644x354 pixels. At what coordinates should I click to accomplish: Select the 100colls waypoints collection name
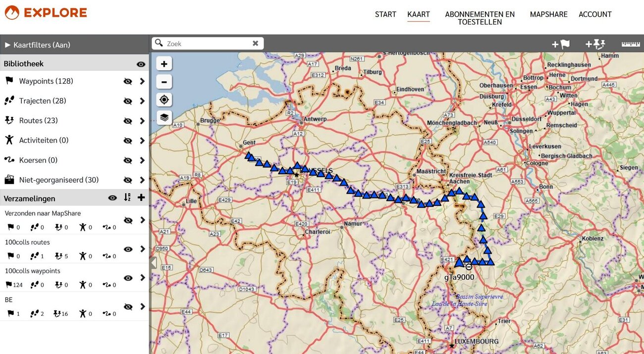coord(33,271)
